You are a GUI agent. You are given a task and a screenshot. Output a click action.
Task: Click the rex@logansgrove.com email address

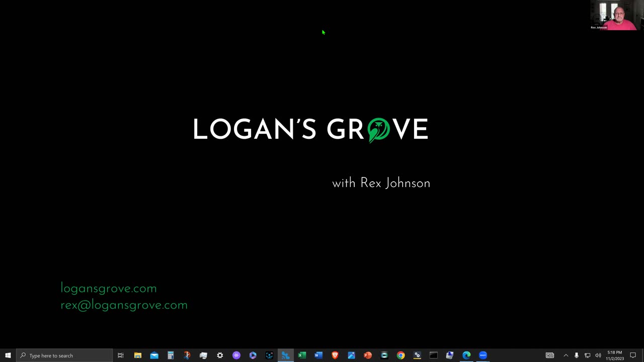pos(124,305)
